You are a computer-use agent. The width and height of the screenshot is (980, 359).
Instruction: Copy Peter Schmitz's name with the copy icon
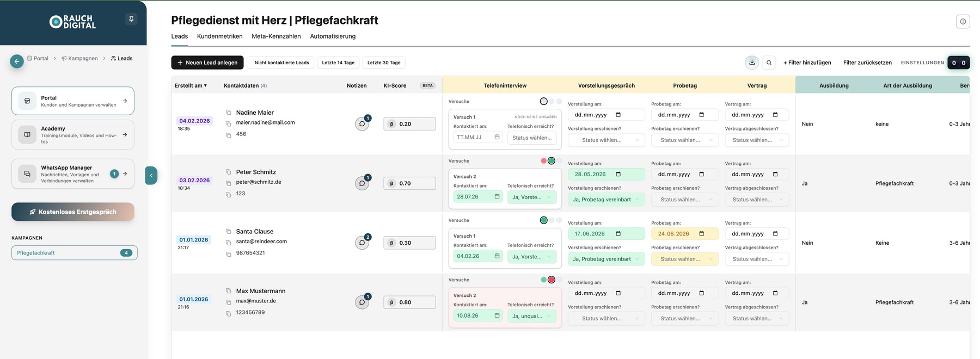pyautogui.click(x=229, y=172)
